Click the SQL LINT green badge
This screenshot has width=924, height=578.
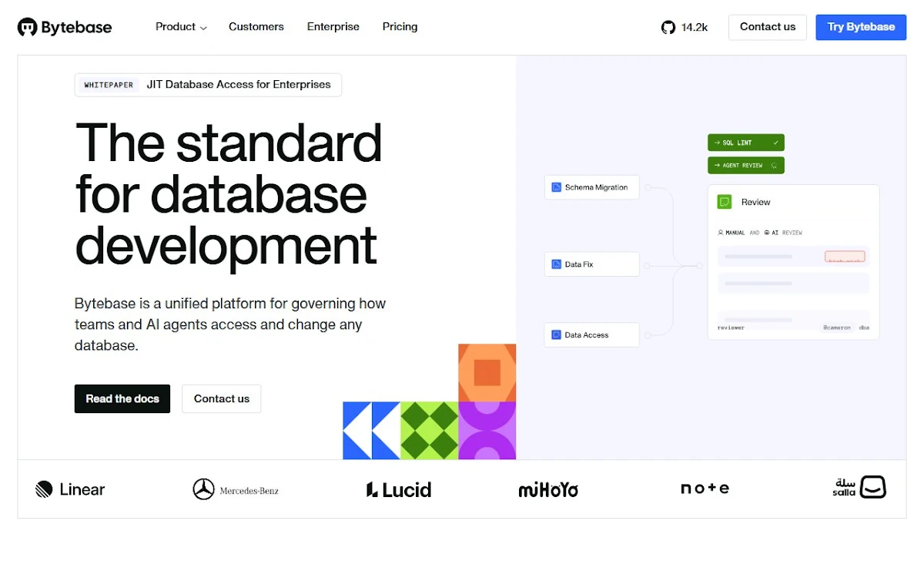point(746,143)
